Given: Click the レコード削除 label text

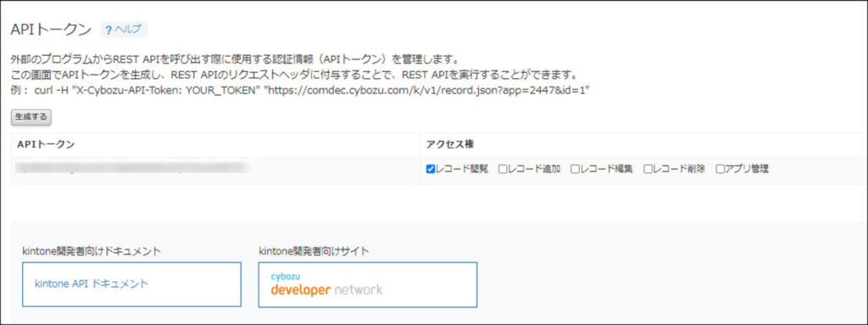Looking at the screenshot, I should pos(679,169).
